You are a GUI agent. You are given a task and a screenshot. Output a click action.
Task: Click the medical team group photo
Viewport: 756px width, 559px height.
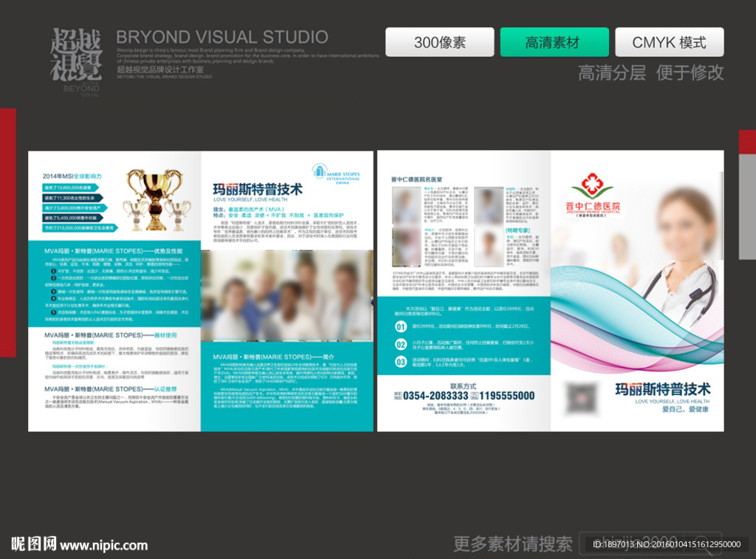coord(287,295)
